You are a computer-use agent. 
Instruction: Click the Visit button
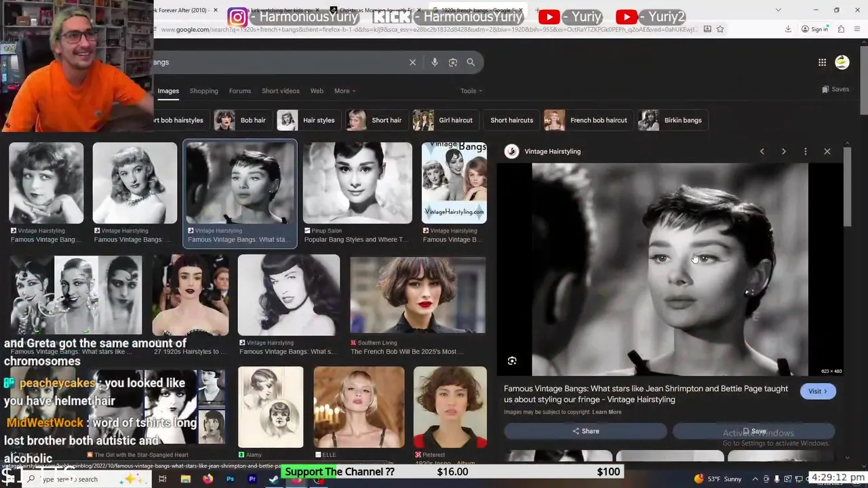(818, 391)
